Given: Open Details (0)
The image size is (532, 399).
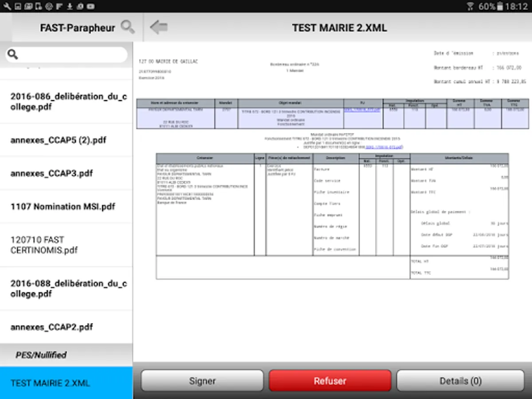Looking at the screenshot, I should (x=460, y=381).
